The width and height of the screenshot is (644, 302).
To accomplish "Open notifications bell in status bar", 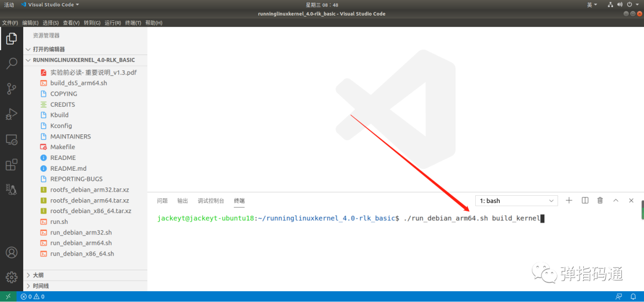I will [634, 297].
